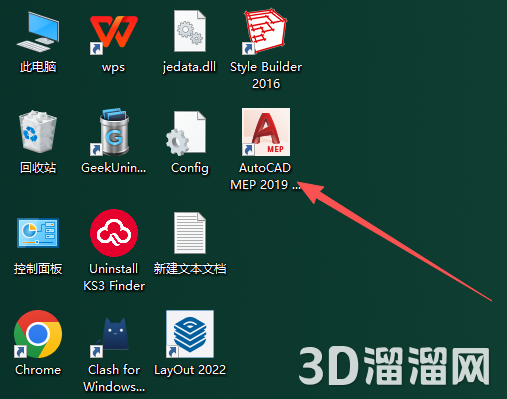Select the 新建文本文档 text document icon
The image size is (507, 399).
click(x=190, y=233)
